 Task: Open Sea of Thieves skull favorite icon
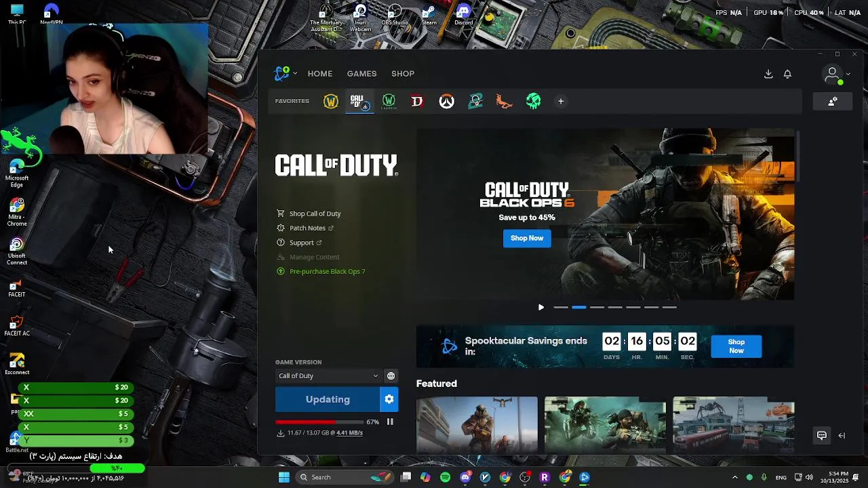pyautogui.click(x=534, y=102)
